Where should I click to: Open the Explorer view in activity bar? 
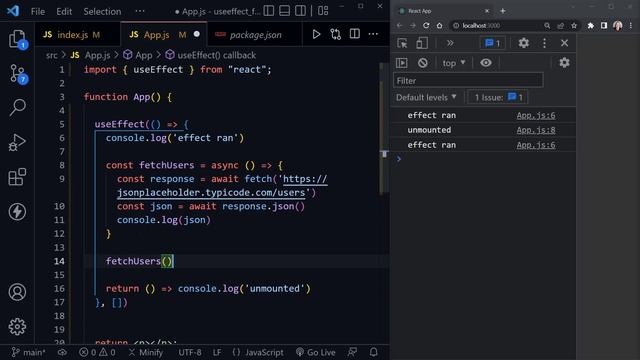[17, 40]
